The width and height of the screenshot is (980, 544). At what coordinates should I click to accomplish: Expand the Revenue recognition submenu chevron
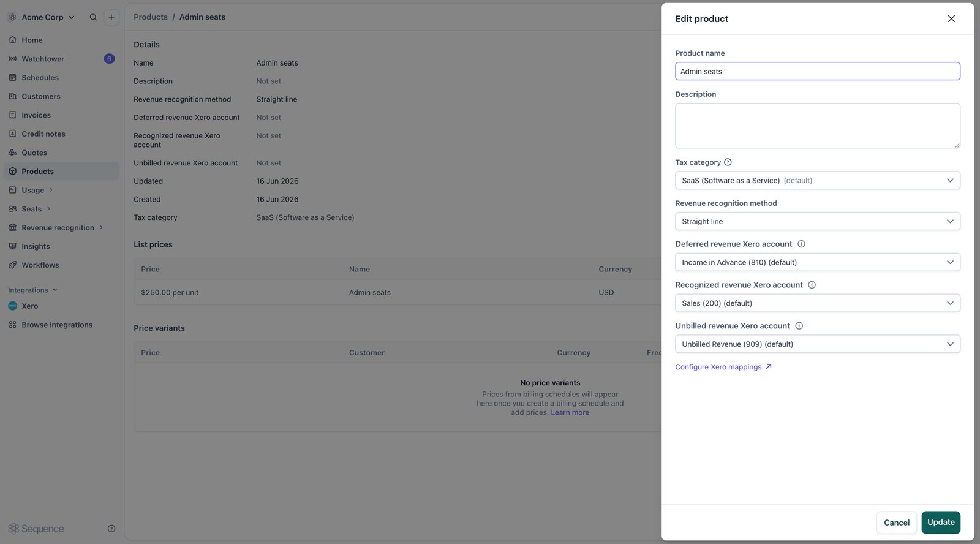pos(101,227)
